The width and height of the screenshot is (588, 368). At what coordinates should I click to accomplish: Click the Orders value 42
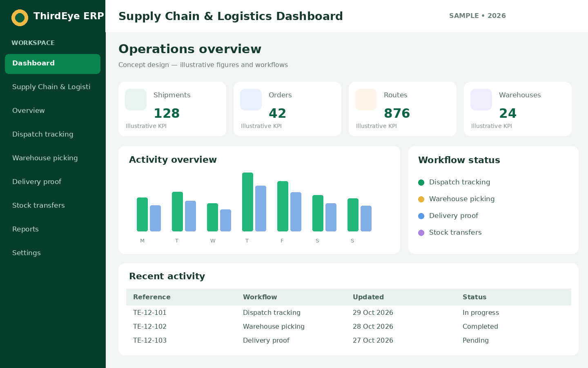click(277, 113)
